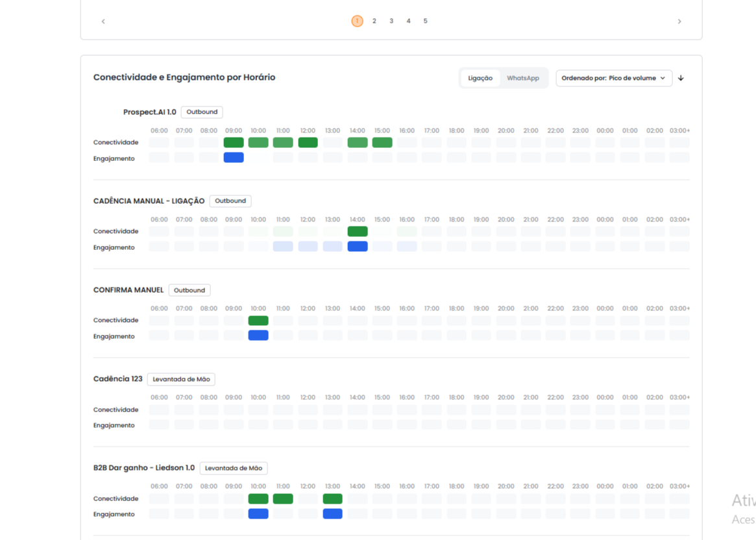
Task: Select the B2B Dar ganho - Liedson 1.0 title
Action: pos(144,468)
